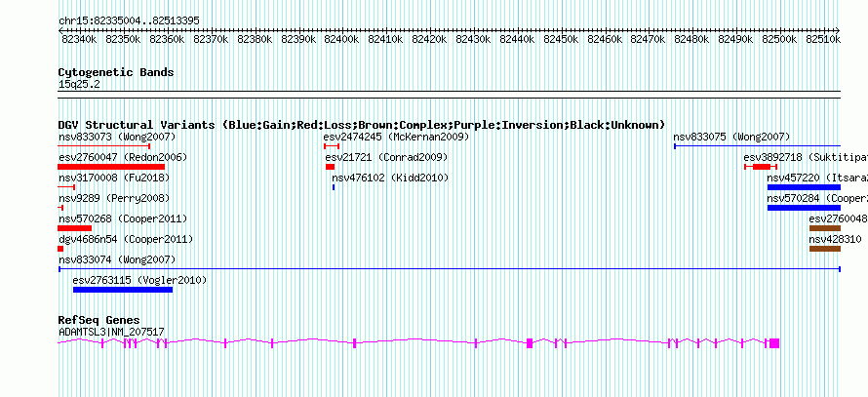868x397 pixels.
Task: Open the nsv833073 (Wong2007) label
Action: pyautogui.click(x=117, y=137)
